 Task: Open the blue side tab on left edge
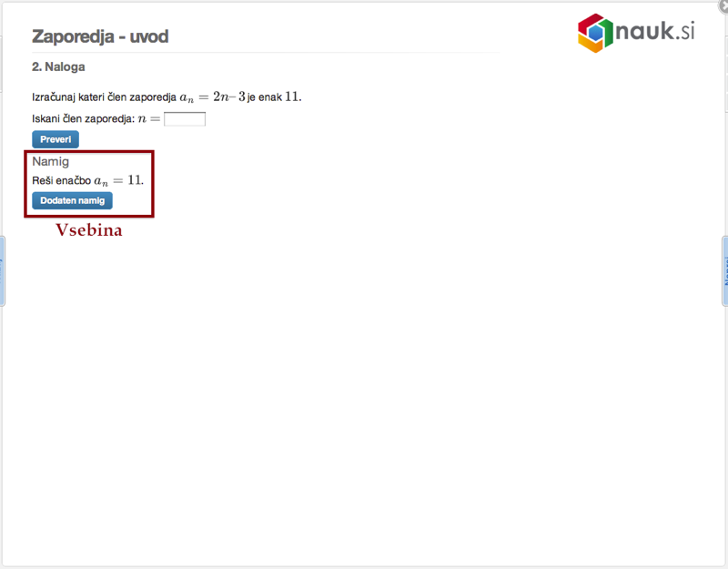3,270
